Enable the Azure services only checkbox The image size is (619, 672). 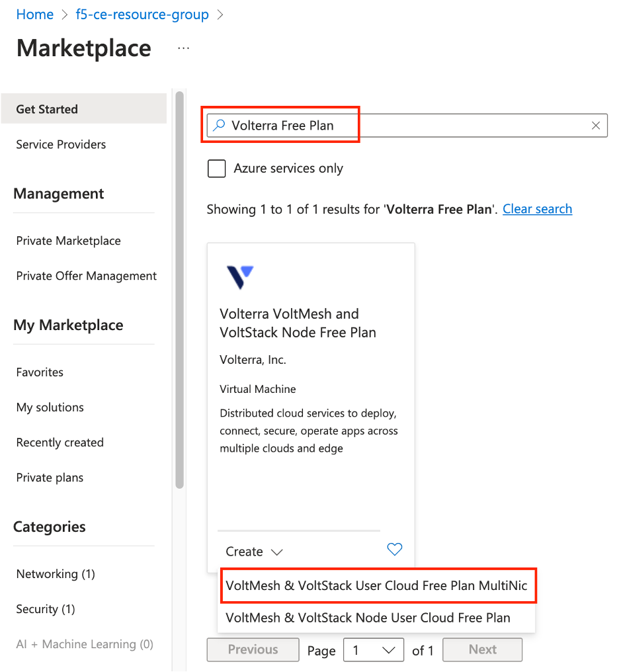coord(217,169)
